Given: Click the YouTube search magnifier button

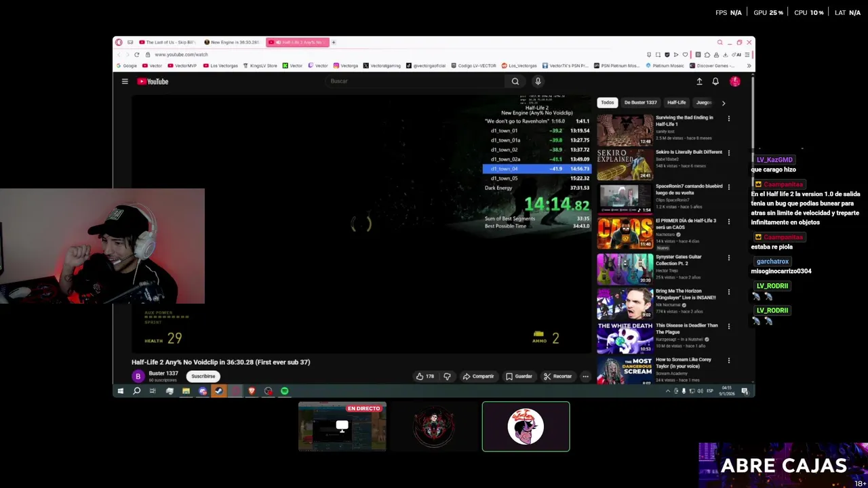Looking at the screenshot, I should click(515, 81).
